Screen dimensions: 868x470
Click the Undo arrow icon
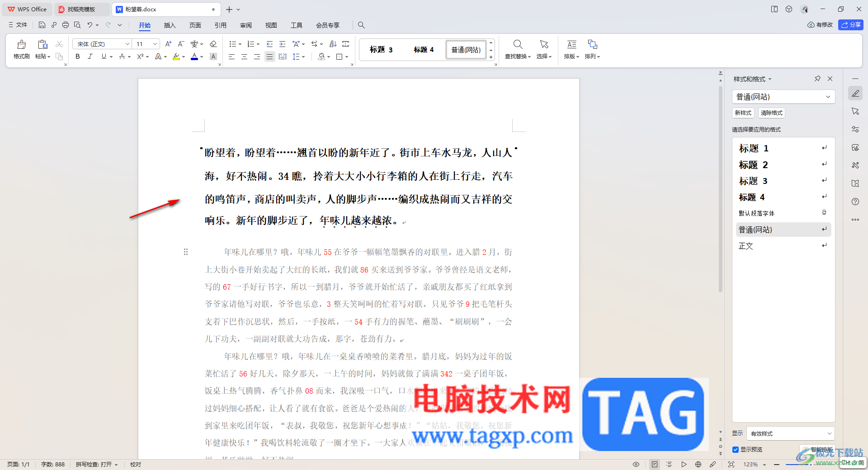pos(90,25)
